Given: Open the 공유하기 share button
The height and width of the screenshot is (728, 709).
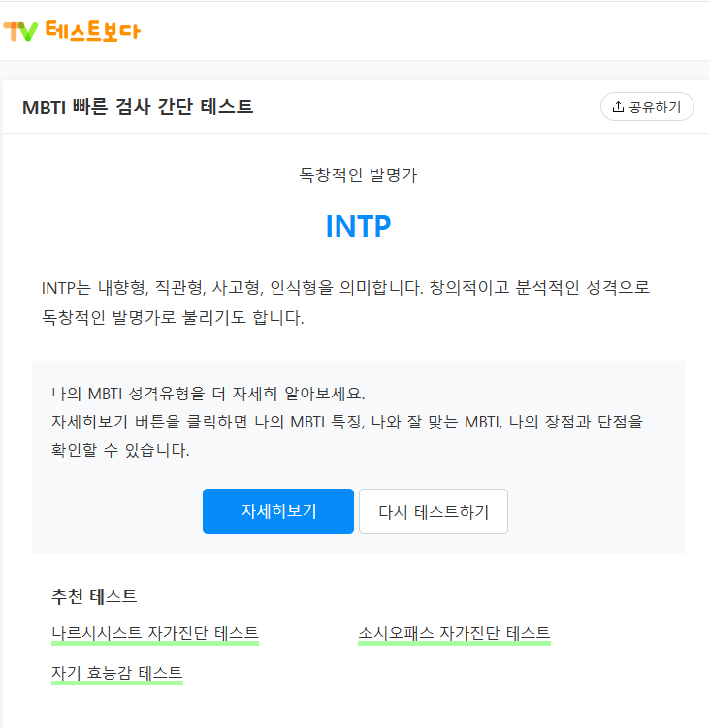Looking at the screenshot, I should pos(647,107).
